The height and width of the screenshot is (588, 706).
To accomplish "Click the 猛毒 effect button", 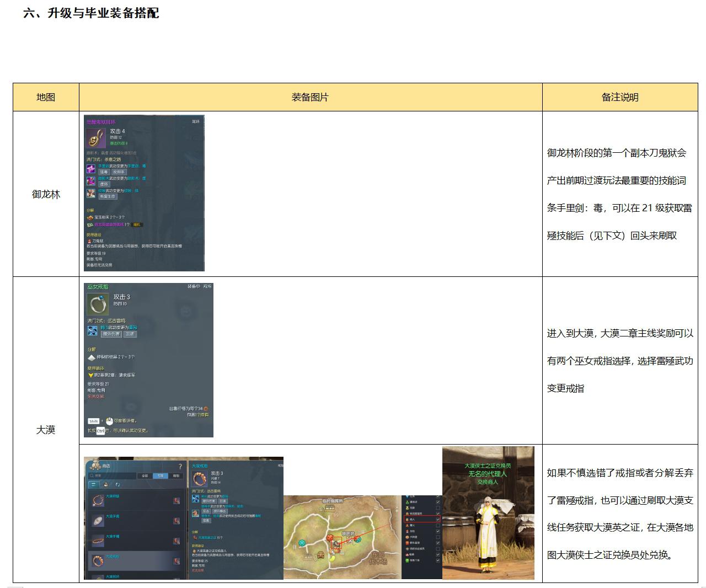I will pyautogui.click(x=104, y=172).
